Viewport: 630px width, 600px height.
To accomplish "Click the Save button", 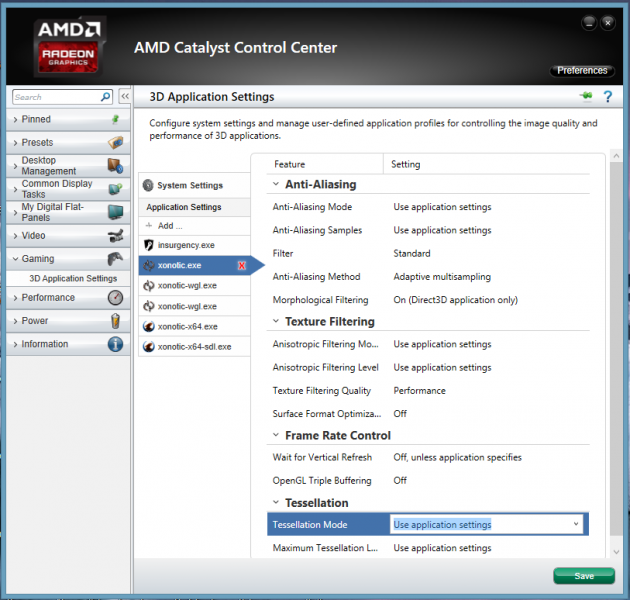I will [584, 576].
